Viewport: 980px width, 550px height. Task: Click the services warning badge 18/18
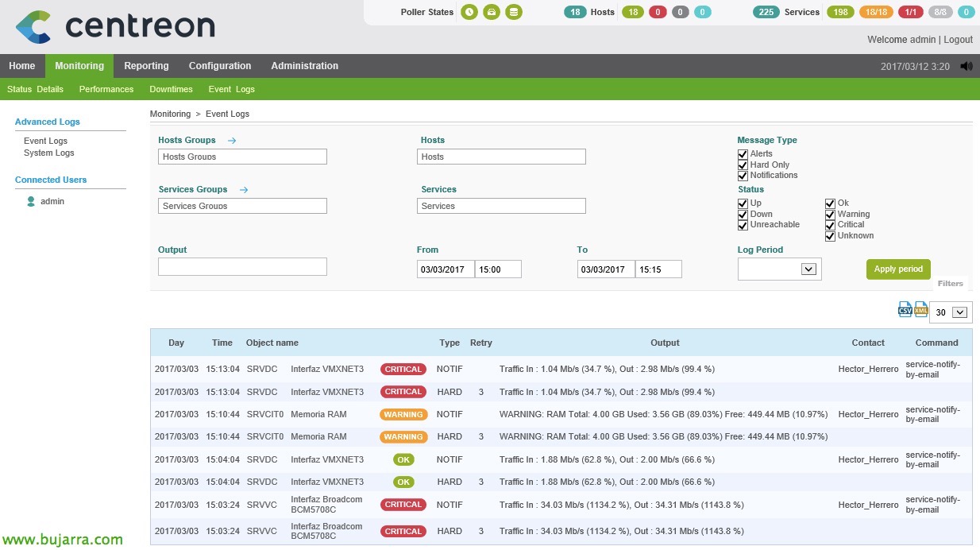876,12
